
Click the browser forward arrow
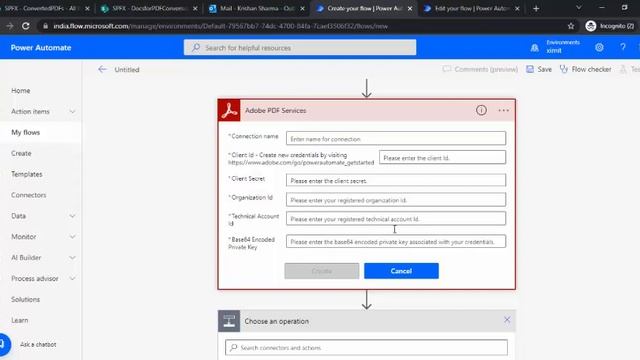(9, 26)
